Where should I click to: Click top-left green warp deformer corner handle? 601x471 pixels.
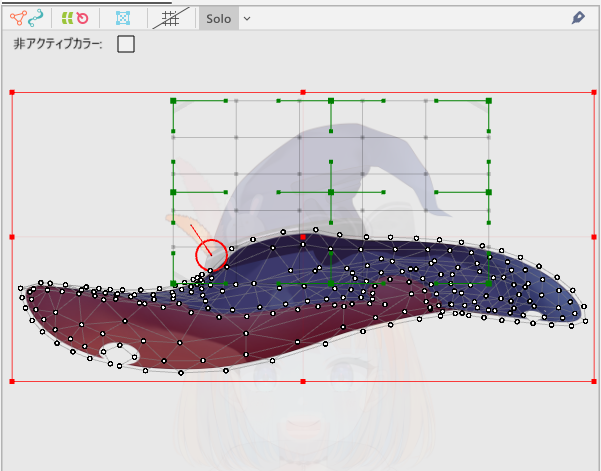[174, 100]
